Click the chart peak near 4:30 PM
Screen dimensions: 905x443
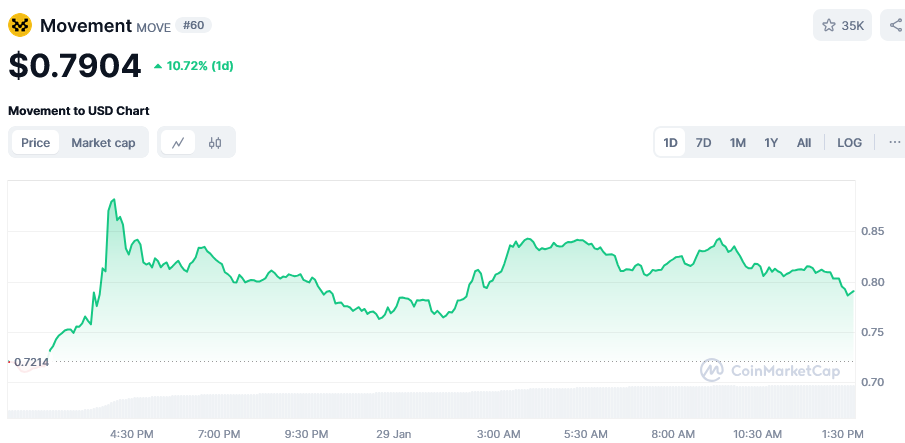click(114, 200)
